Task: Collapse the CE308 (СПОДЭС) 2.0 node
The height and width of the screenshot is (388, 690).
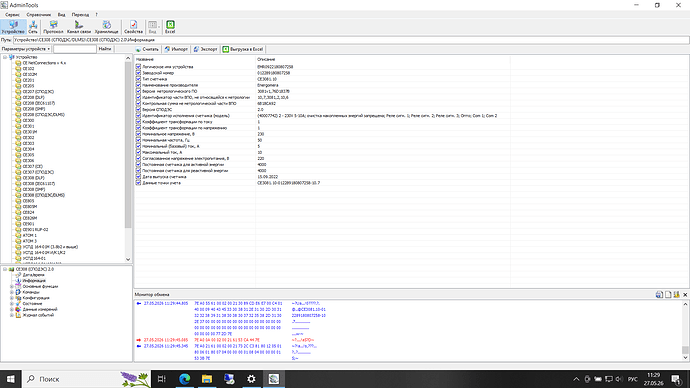Action: [x=5, y=269]
